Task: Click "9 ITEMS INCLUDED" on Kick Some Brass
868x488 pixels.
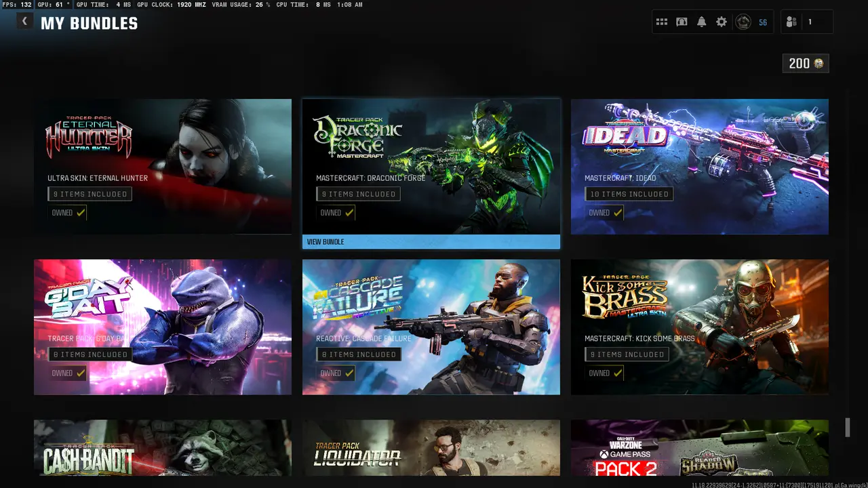Action: click(x=627, y=354)
